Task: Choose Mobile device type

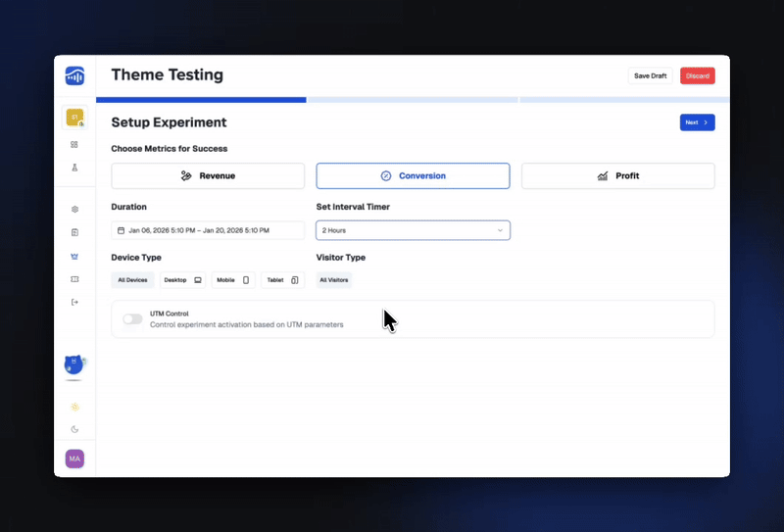Action: (233, 280)
